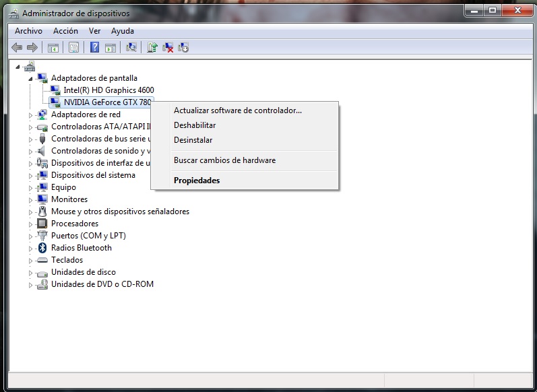Expand the Adaptadores de red category
Screen dimensions: 537x392
pyautogui.click(x=30, y=115)
